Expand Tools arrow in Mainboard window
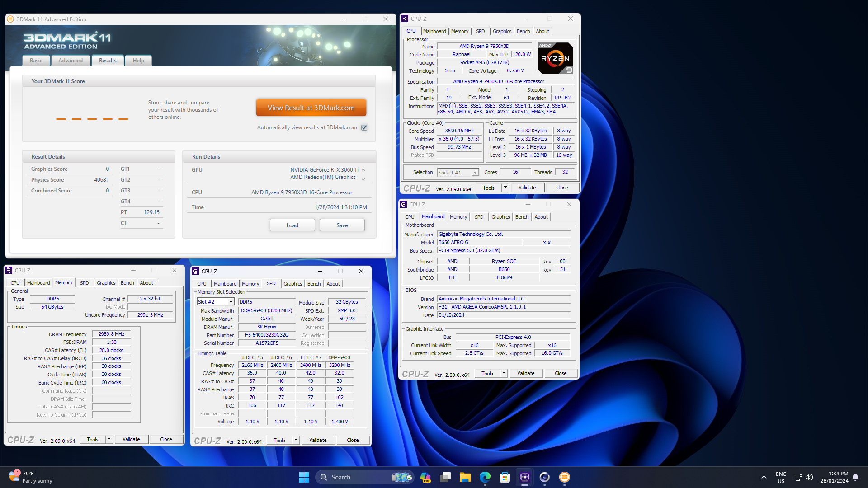The width and height of the screenshot is (868, 488). pos(504,373)
